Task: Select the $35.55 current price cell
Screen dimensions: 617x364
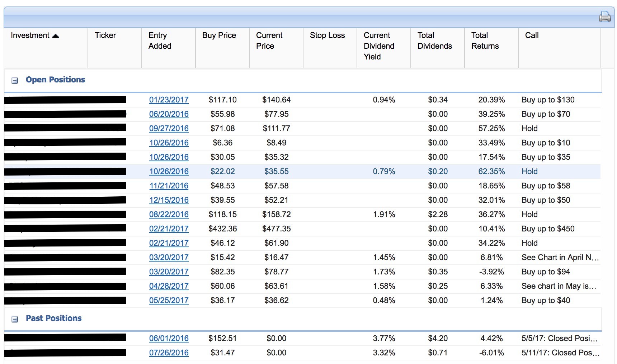Action: [277, 172]
